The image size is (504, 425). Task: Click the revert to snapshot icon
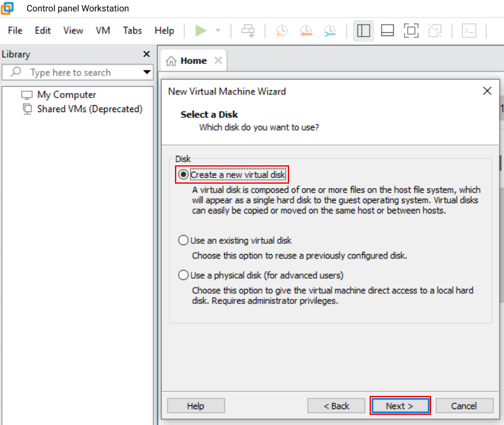pyautogui.click(x=306, y=30)
